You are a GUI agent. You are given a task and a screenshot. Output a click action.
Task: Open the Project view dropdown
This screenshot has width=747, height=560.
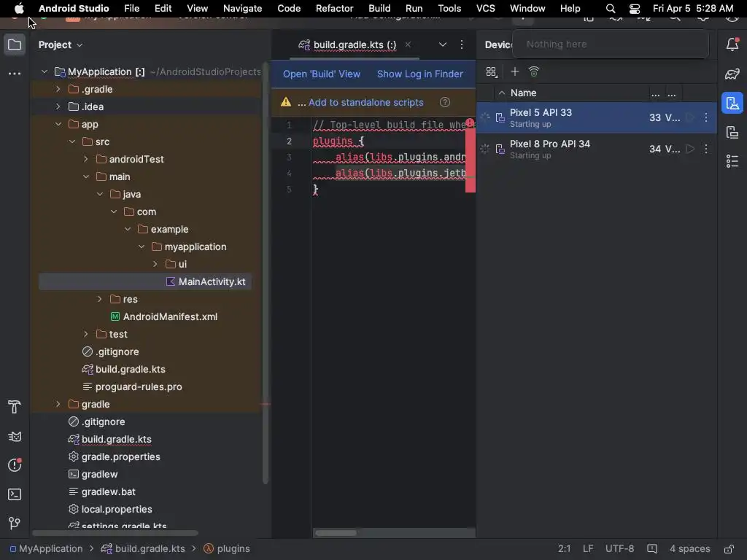[61, 44]
